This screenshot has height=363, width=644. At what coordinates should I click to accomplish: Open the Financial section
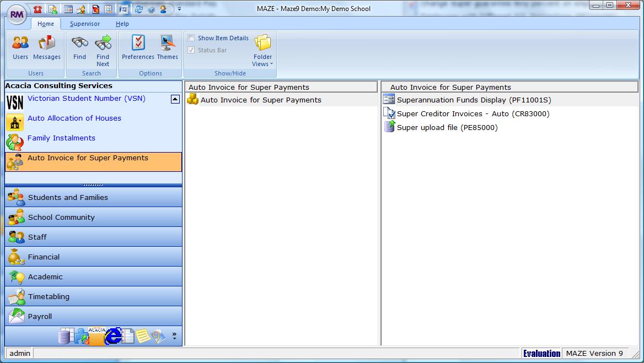pos(93,257)
